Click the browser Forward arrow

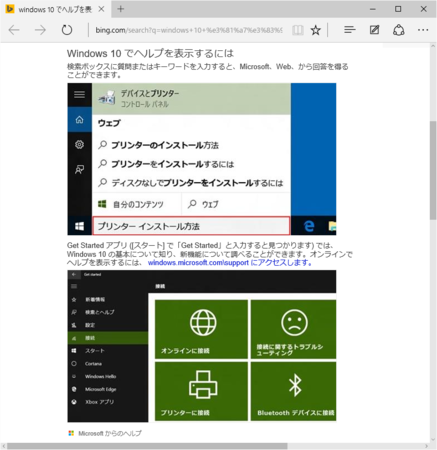pos(40,30)
